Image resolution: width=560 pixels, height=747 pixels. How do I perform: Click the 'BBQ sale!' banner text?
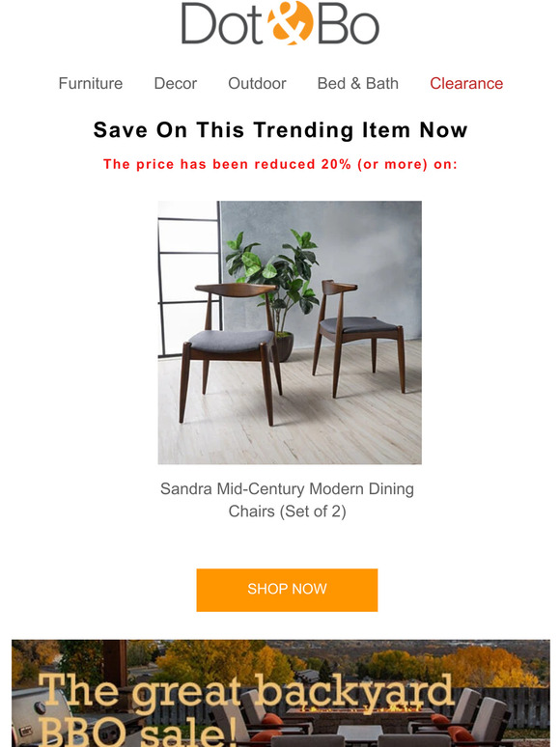tap(137, 730)
